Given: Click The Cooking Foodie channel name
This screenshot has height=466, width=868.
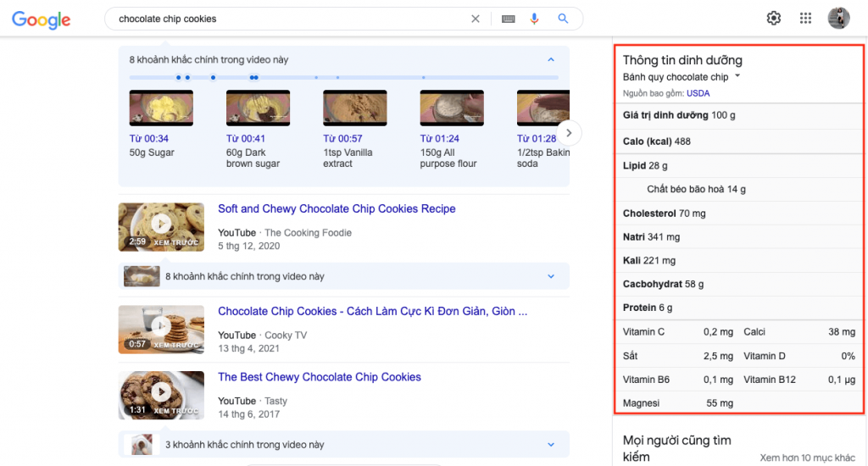Looking at the screenshot, I should (x=308, y=233).
